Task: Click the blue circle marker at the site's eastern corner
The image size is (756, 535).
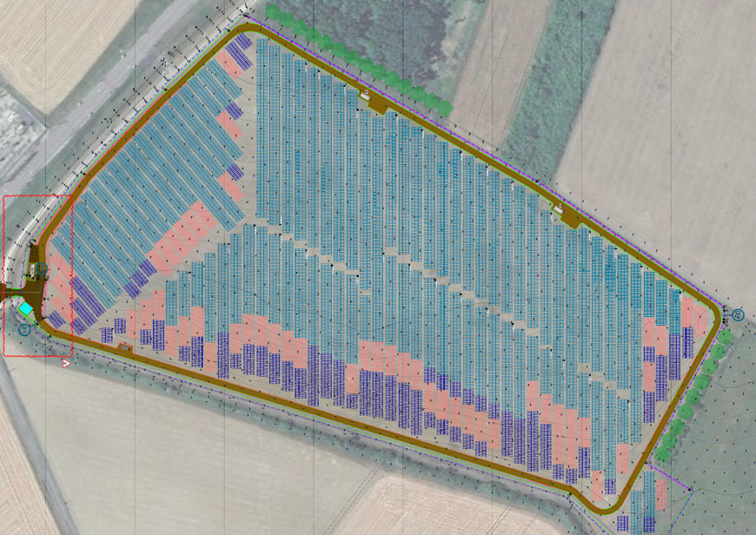Action: [x=738, y=315]
